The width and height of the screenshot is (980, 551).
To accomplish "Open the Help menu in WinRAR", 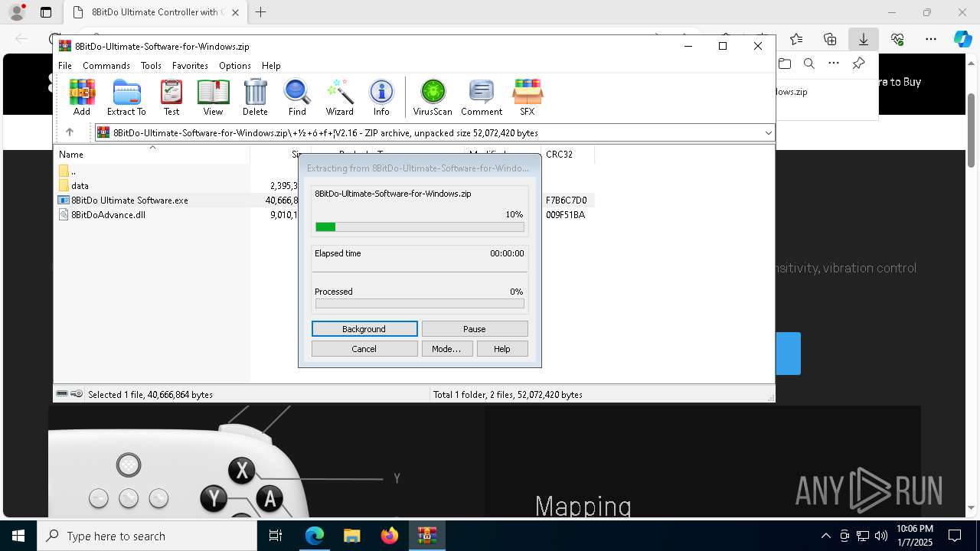I will (271, 66).
